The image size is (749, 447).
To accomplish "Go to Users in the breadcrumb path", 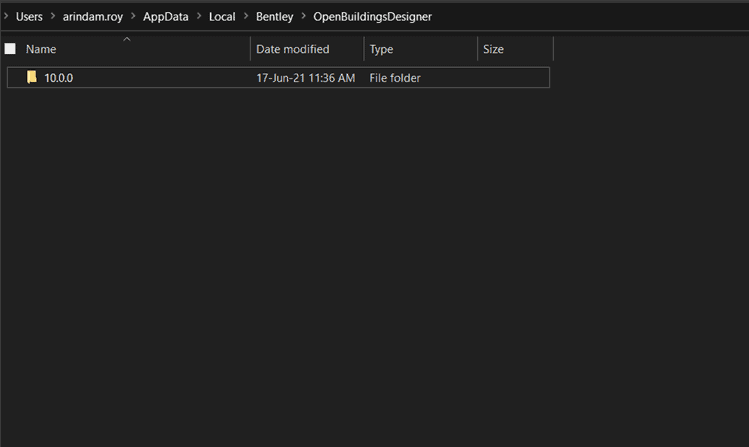I will (x=29, y=17).
